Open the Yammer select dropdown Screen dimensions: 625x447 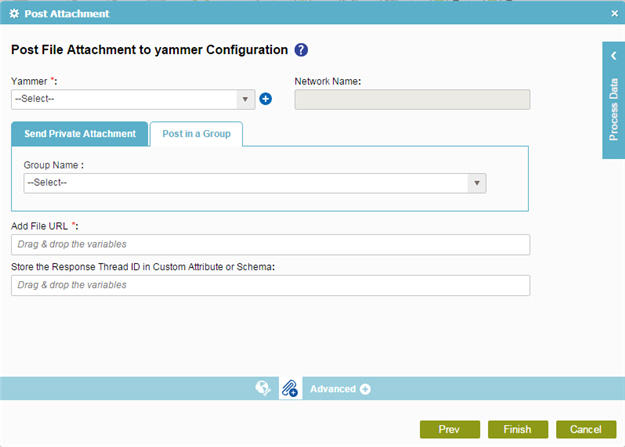point(133,99)
